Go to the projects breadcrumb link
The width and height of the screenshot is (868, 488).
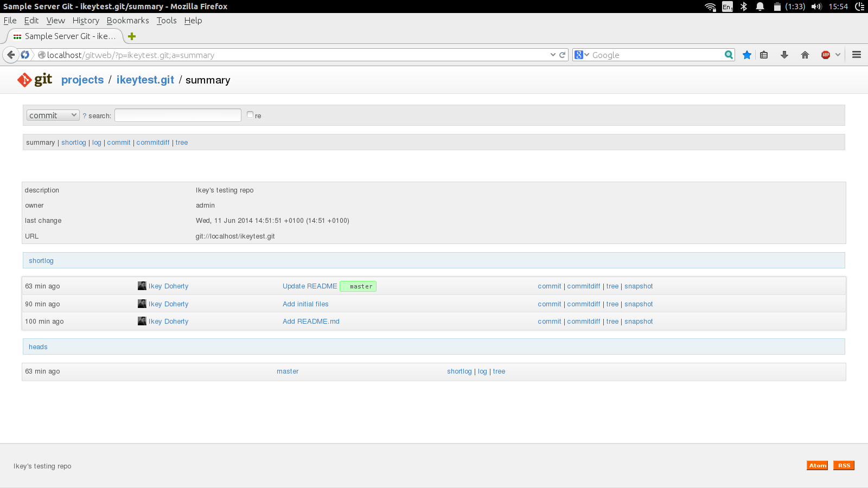pos(82,80)
